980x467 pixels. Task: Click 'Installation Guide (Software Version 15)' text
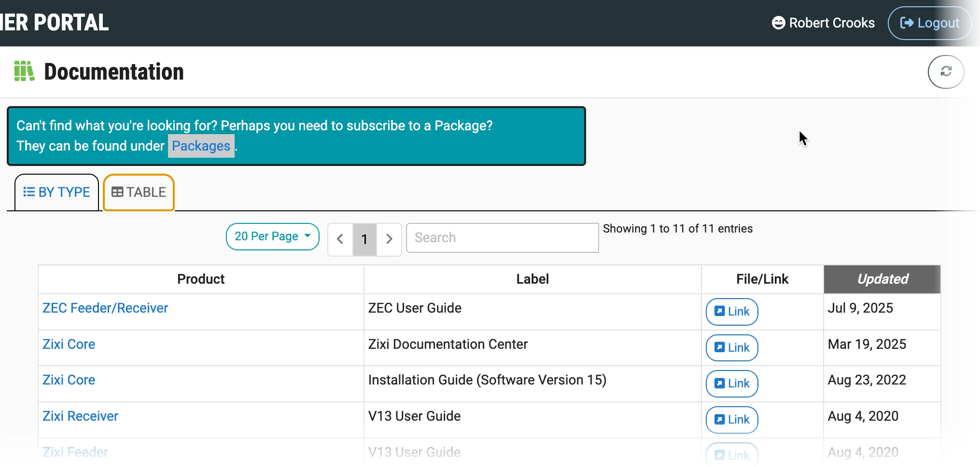click(487, 380)
